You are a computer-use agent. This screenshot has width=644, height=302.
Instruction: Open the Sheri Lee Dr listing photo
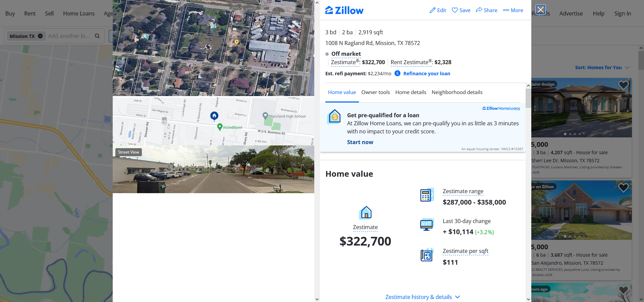(x=581, y=107)
